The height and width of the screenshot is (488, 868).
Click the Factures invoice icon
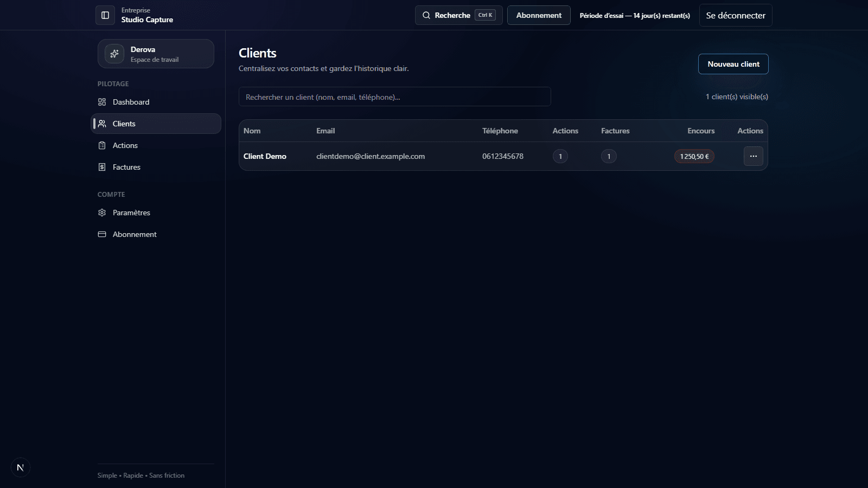pyautogui.click(x=102, y=167)
